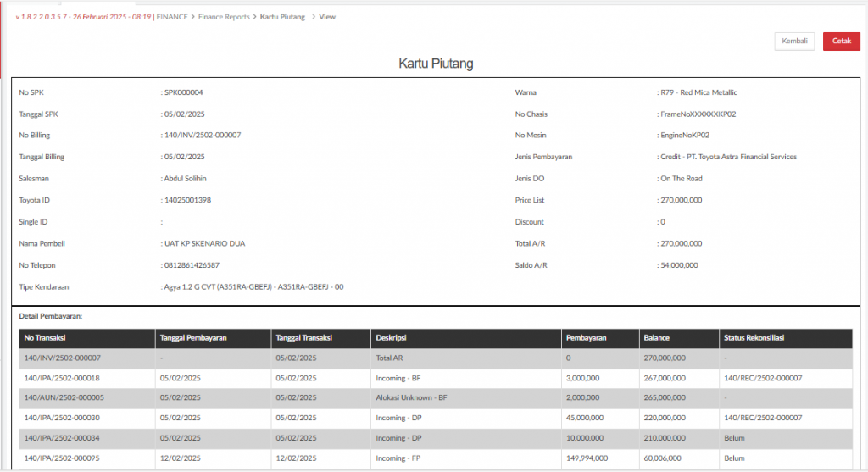Open the FINANCE breadcrumb link

point(172,17)
